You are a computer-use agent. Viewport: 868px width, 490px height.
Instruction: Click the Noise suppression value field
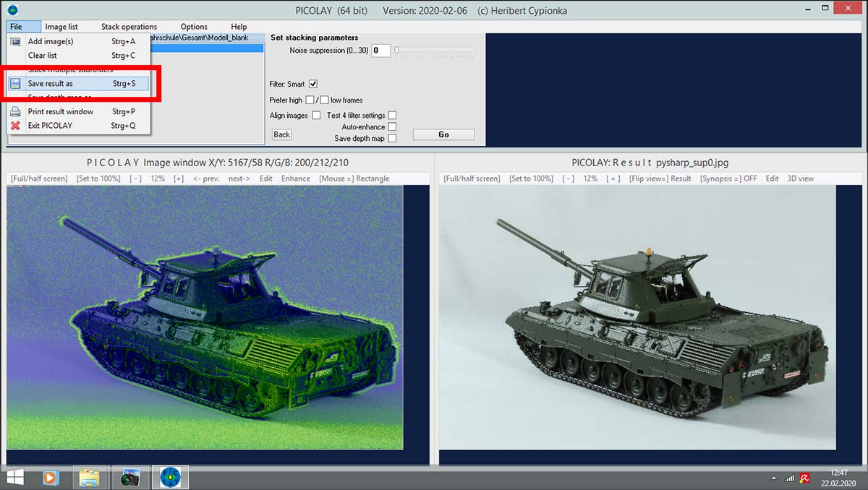(x=380, y=51)
